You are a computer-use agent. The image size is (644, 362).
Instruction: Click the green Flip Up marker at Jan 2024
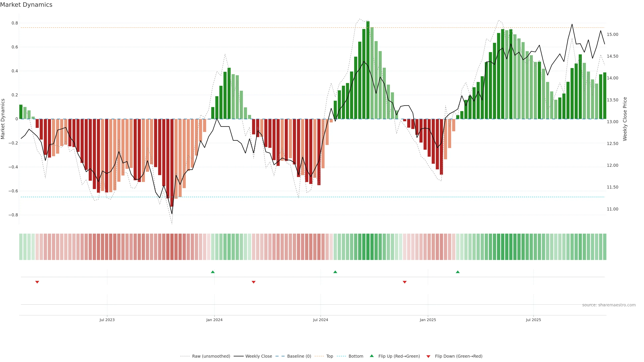point(213,272)
